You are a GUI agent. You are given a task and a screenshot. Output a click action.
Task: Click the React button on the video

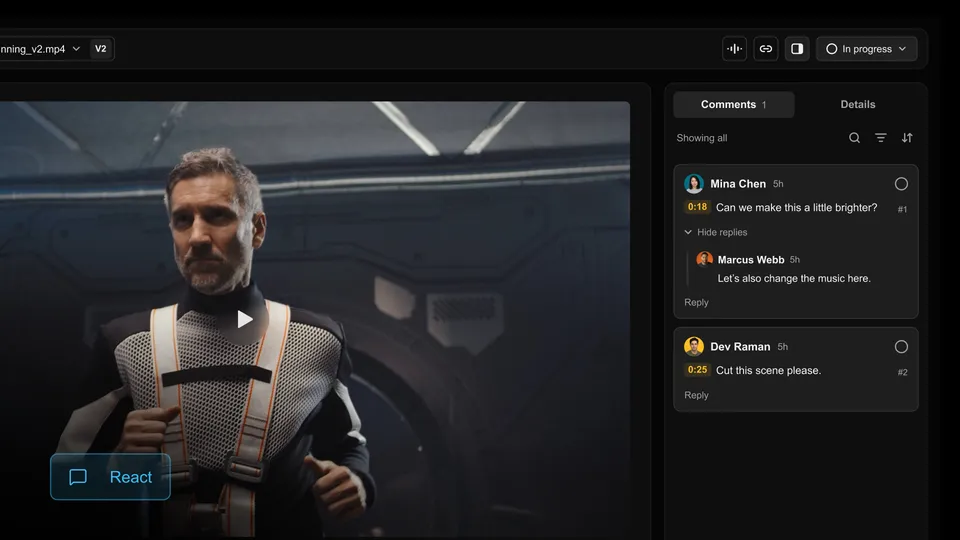point(110,477)
